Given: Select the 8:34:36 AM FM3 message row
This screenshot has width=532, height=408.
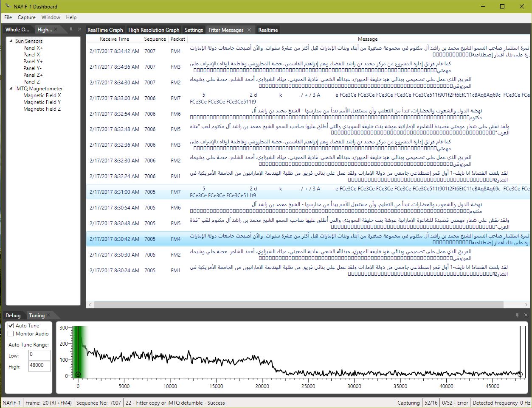Looking at the screenshot, I should pyautogui.click(x=308, y=67).
